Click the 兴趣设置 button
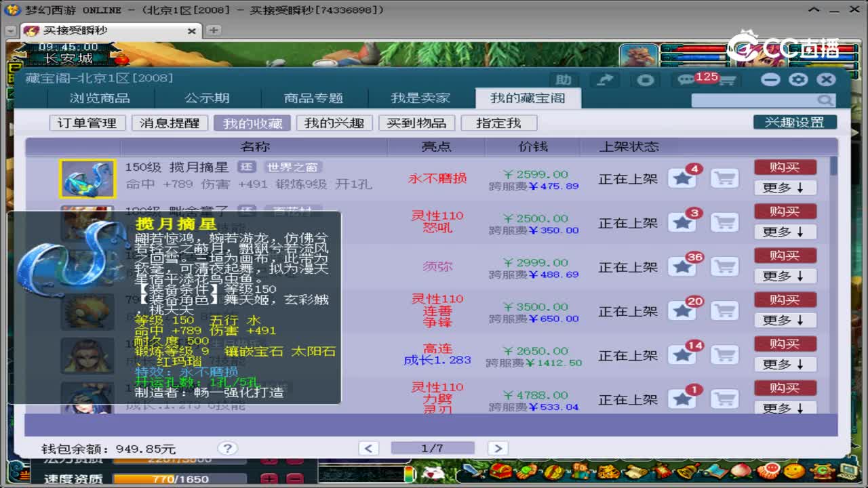The image size is (868, 488). pyautogui.click(x=795, y=122)
